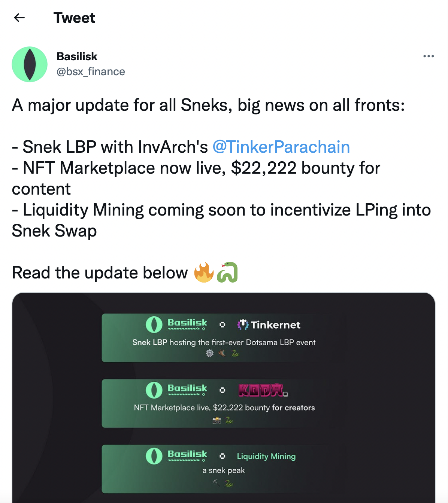Open the Basilisk profile avatar

(x=30, y=64)
